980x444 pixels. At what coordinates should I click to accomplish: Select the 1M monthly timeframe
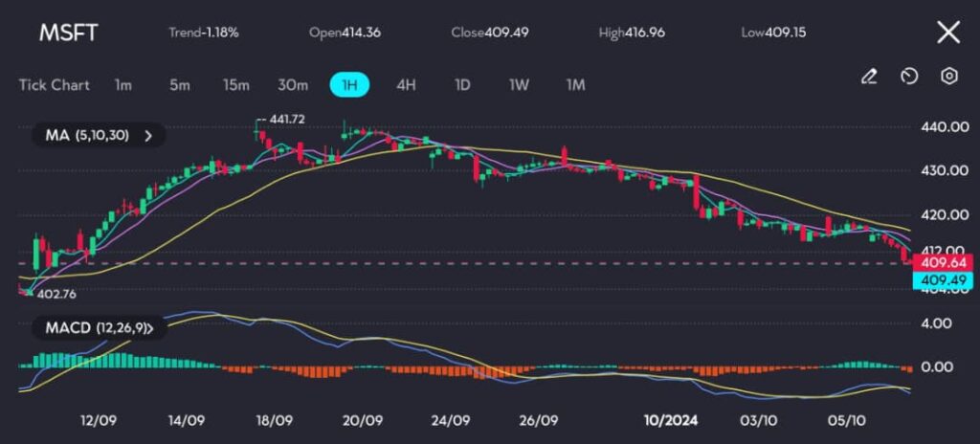[575, 85]
